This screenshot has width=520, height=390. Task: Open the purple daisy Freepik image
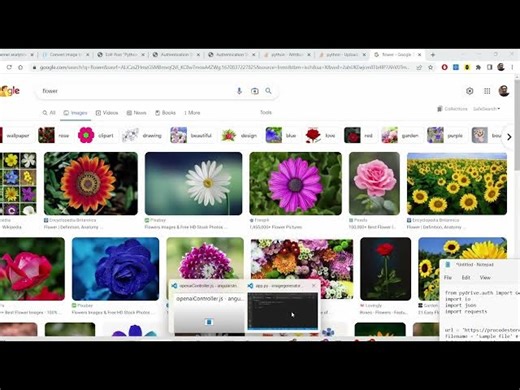295,183
